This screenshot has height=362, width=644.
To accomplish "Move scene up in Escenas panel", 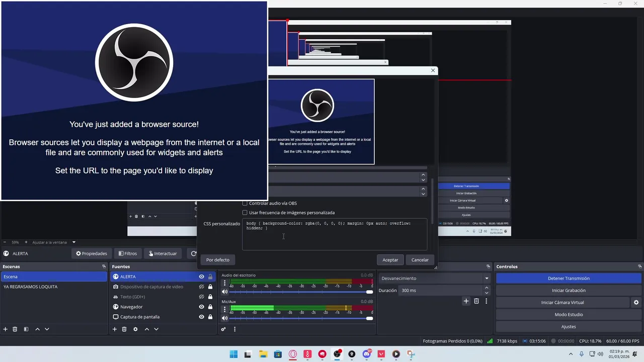I will point(37,329).
